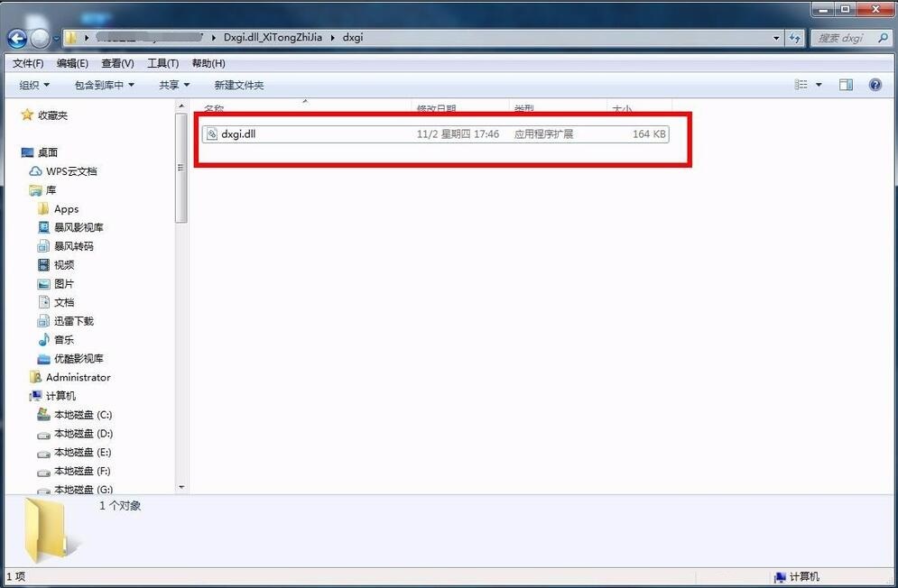Viewport: 898px width, 588px height.
Task: Open the 工具(T) menu
Action: pyautogui.click(x=163, y=63)
